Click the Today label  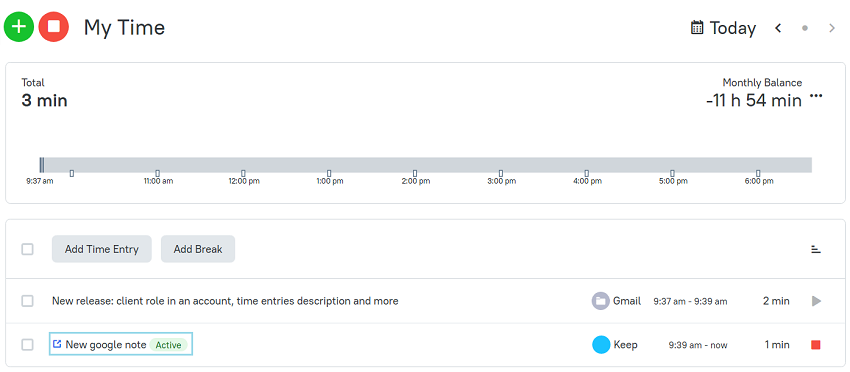pos(733,28)
